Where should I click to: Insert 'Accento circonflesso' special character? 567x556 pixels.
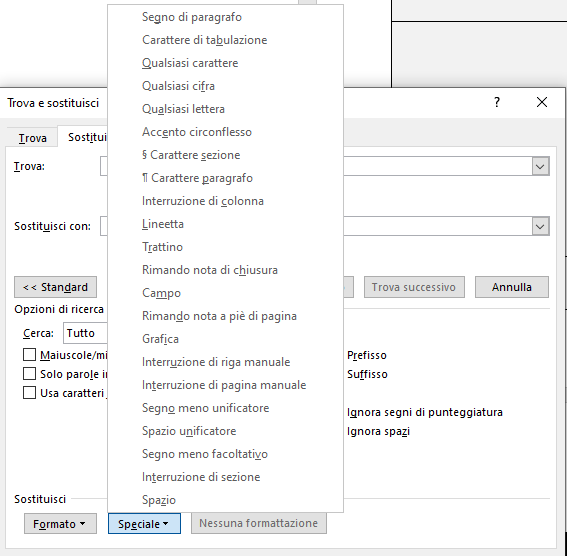(225, 132)
